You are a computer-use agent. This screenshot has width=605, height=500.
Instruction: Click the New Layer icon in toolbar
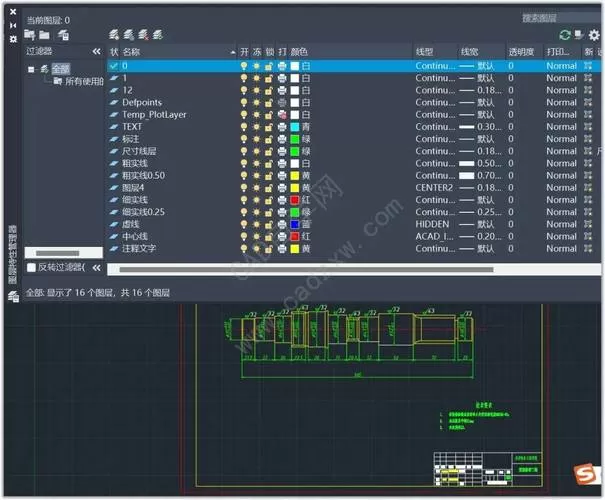click(x=114, y=35)
